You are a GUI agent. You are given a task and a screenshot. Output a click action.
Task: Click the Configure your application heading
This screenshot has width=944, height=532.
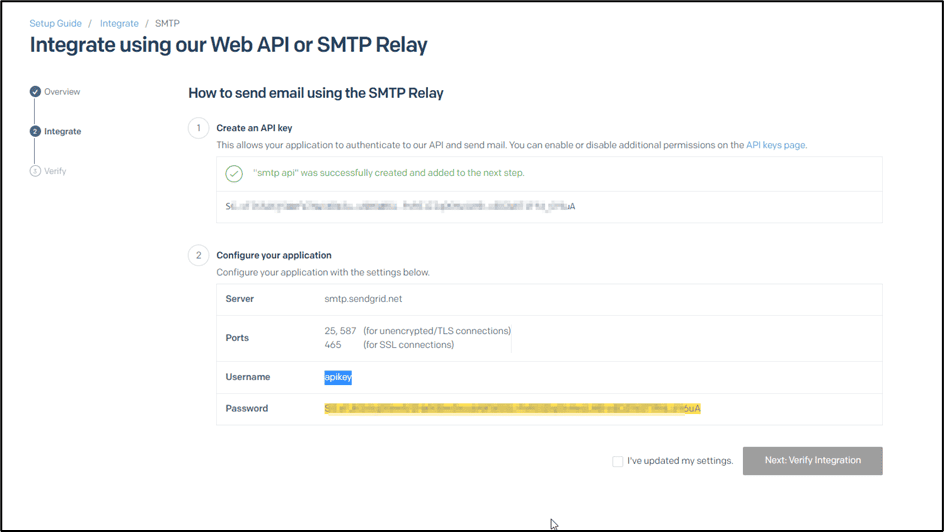coord(274,255)
